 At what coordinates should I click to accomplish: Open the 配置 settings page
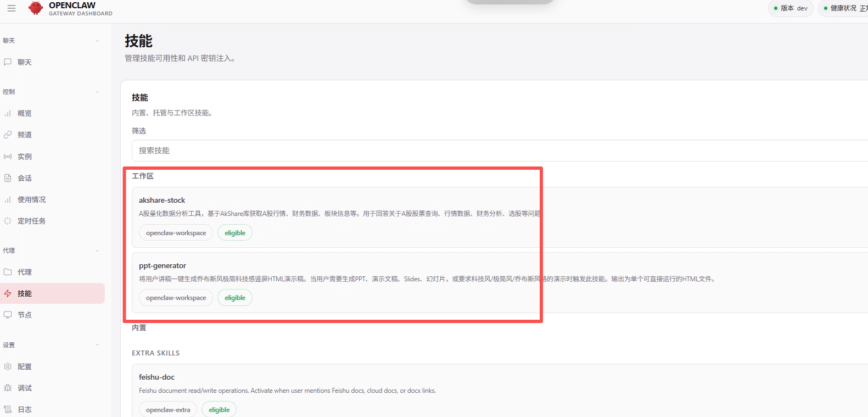(x=52, y=366)
